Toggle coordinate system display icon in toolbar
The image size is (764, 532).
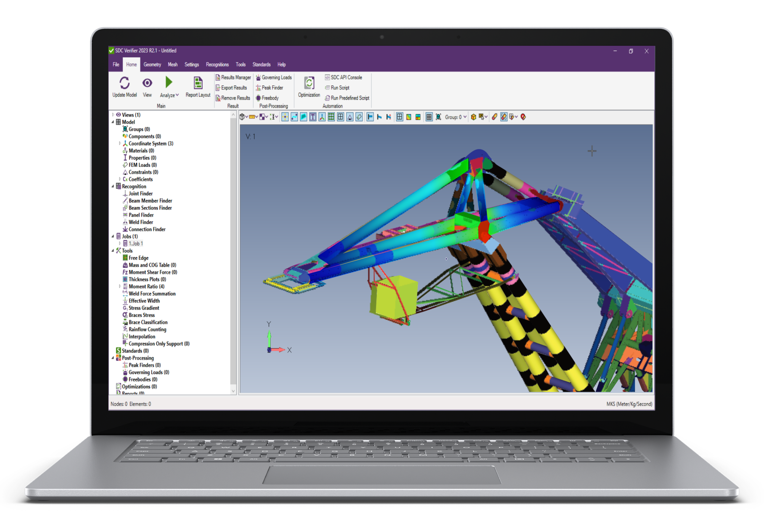click(322, 117)
